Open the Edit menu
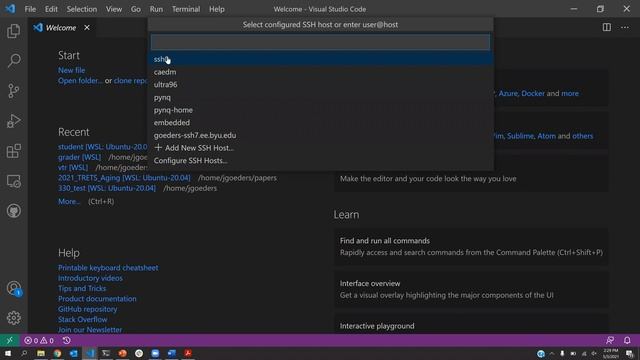 (x=51, y=9)
